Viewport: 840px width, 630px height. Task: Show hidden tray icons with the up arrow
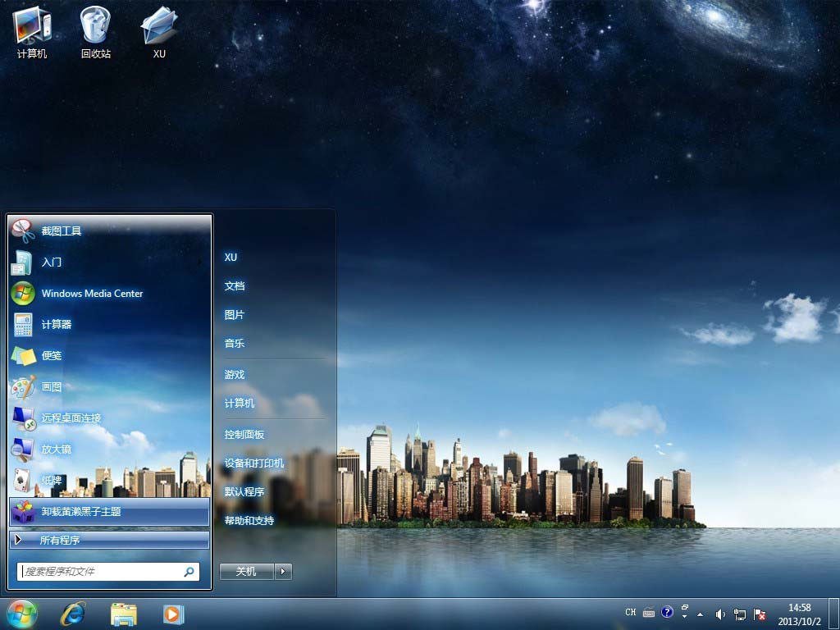[x=700, y=614]
